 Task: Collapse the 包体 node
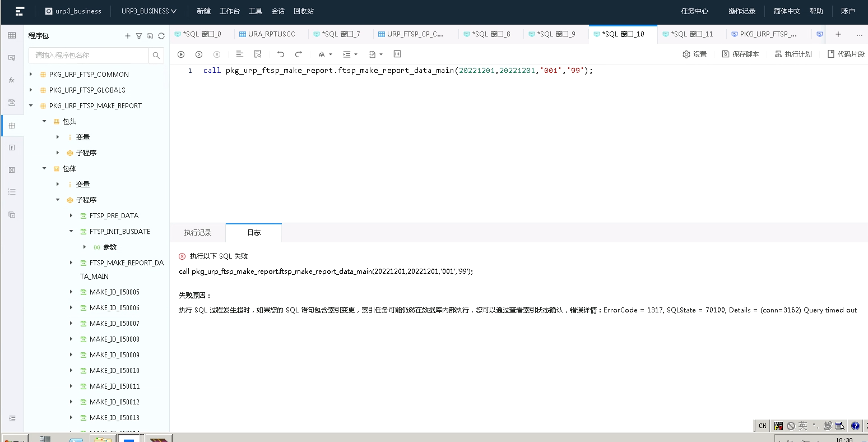pyautogui.click(x=44, y=168)
